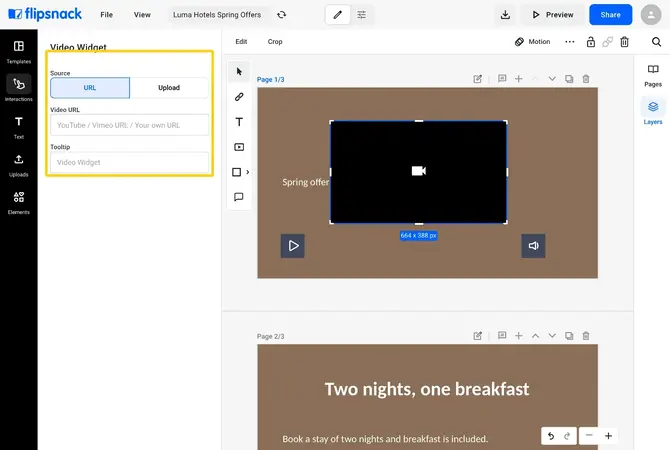The image size is (670, 450).
Task: Move Page 1/3 down
Action: pos(552,79)
